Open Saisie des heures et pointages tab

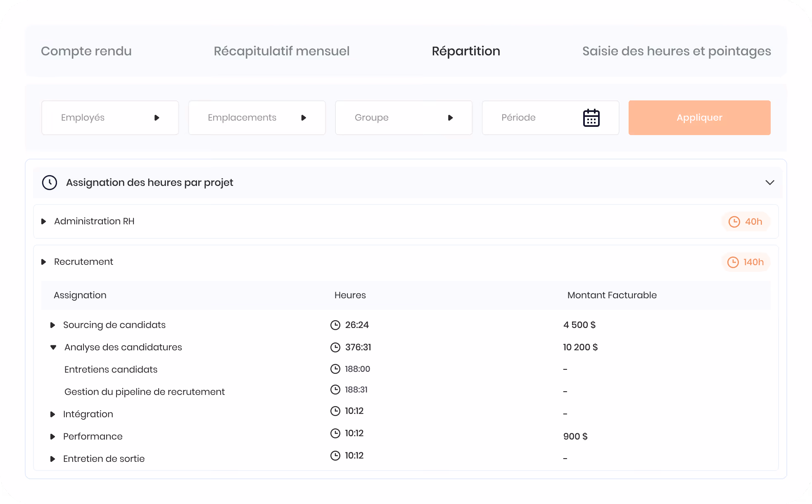click(677, 51)
